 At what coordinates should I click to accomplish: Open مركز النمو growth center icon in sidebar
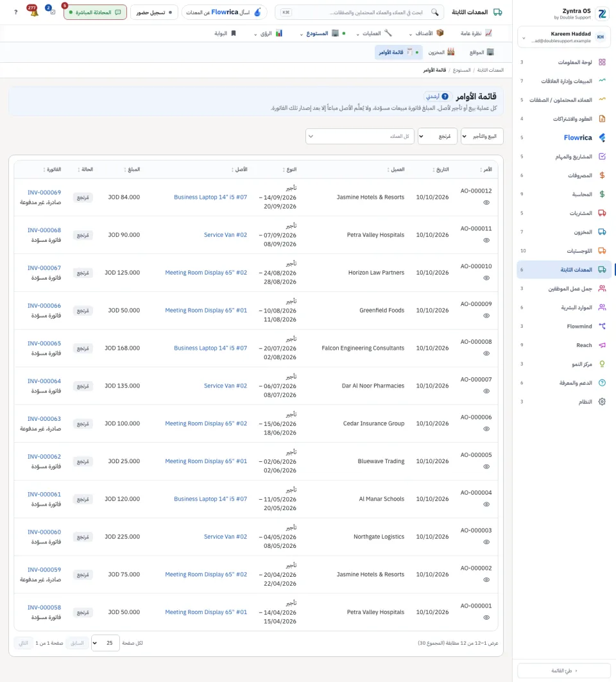[x=602, y=364]
